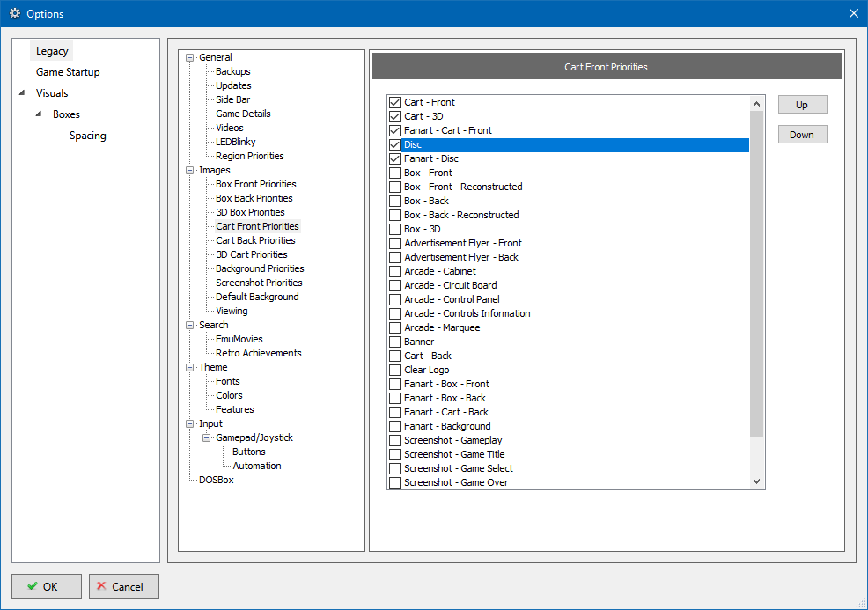This screenshot has height=610, width=868.
Task: Enable the Box - Front checkbox
Action: pyautogui.click(x=394, y=173)
